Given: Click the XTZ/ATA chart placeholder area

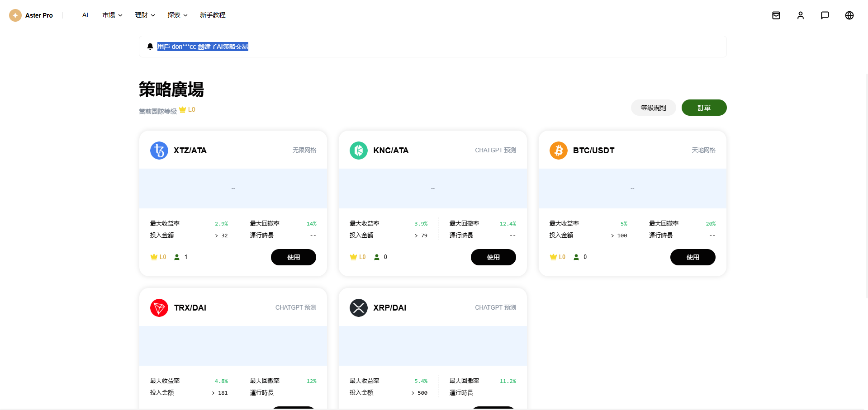Looking at the screenshot, I should click(x=233, y=189).
